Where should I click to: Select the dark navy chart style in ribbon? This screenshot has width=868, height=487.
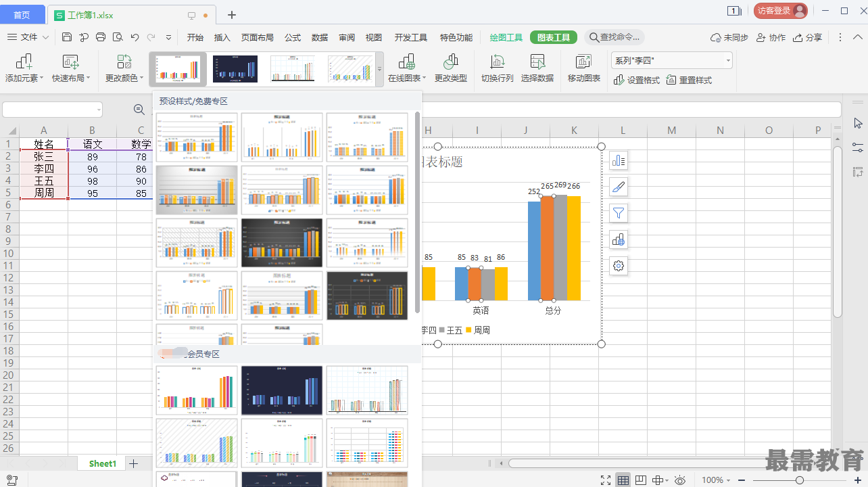click(235, 69)
